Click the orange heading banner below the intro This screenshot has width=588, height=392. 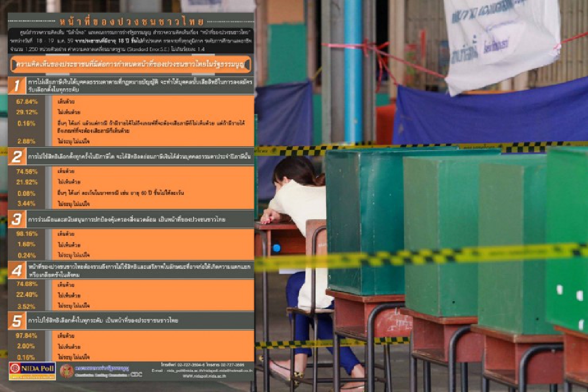point(131,64)
